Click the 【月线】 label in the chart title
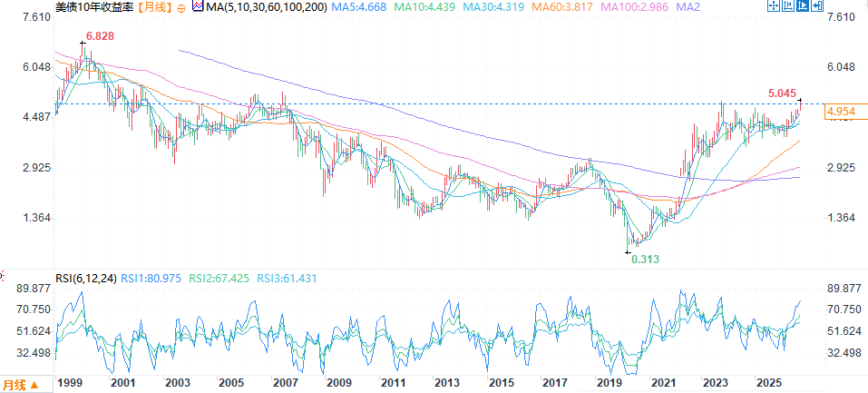This screenshot has width=868, height=393. [154, 7]
